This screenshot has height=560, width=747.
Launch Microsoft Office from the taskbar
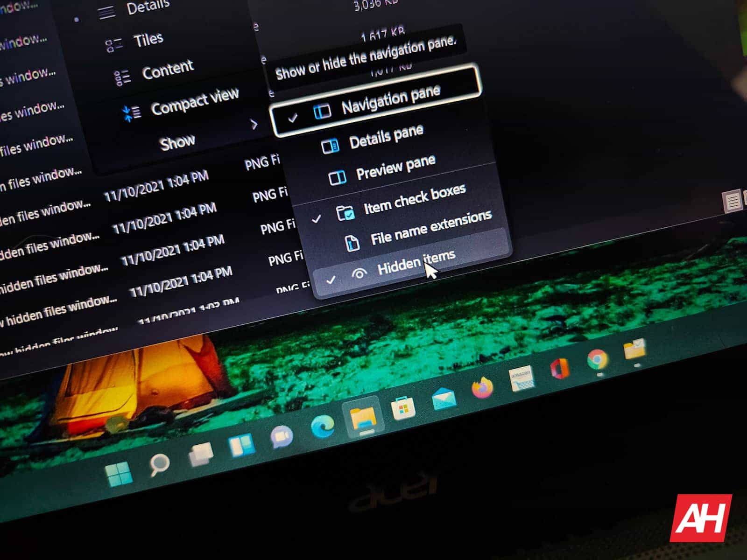pos(559,369)
